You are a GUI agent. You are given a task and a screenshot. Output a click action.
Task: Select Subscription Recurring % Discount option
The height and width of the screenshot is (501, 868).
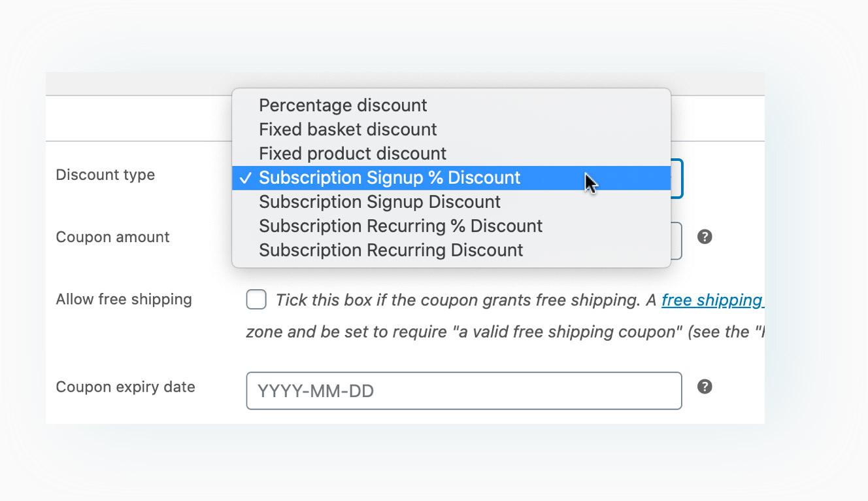(x=451, y=226)
